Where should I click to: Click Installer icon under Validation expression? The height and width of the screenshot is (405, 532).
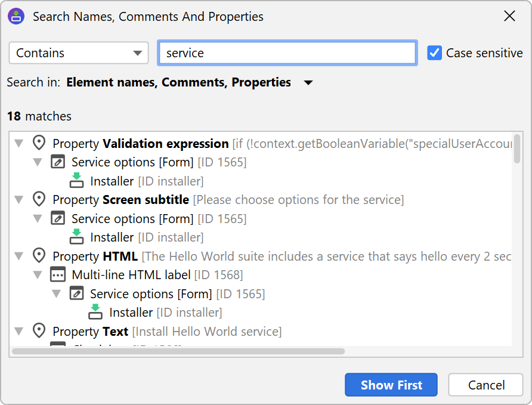[76, 181]
